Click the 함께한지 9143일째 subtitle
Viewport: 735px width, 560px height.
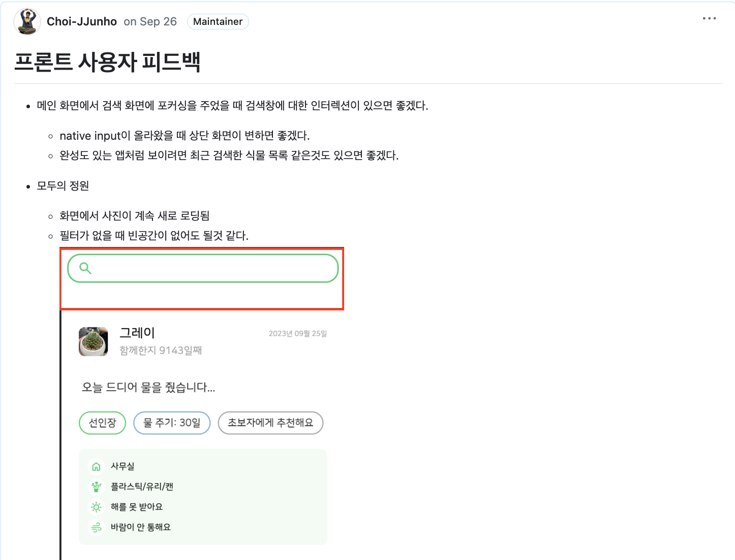click(161, 350)
